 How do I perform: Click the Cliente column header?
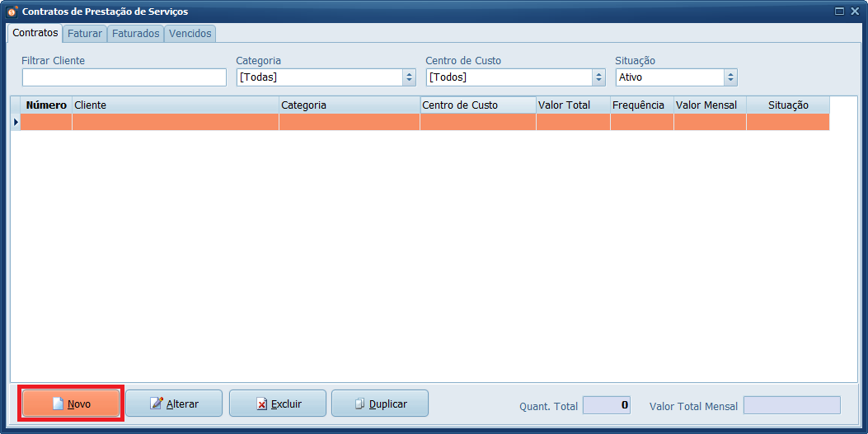click(175, 105)
